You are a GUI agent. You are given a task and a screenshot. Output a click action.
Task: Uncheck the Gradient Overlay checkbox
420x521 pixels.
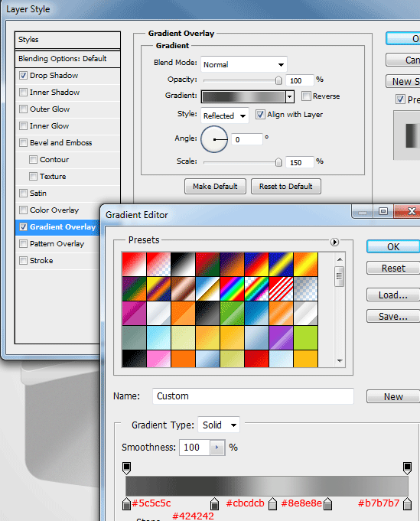pos(23,226)
